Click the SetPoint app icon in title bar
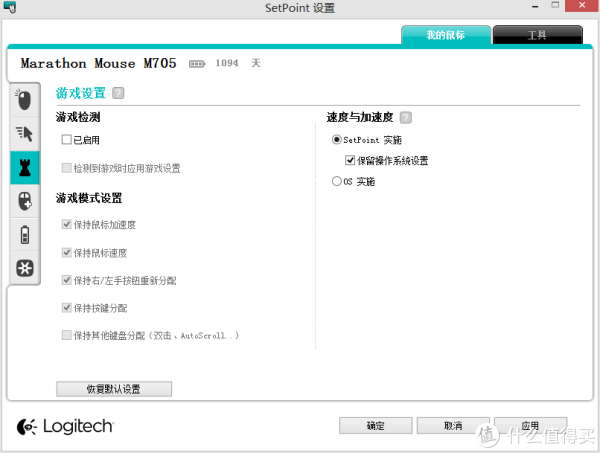The image size is (600, 453). (x=10, y=7)
